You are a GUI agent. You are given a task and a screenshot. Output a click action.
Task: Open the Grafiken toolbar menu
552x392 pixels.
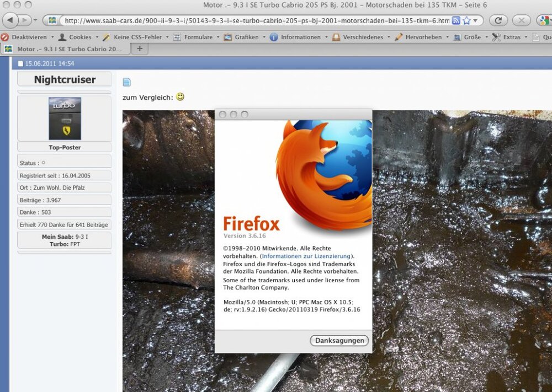(x=246, y=37)
